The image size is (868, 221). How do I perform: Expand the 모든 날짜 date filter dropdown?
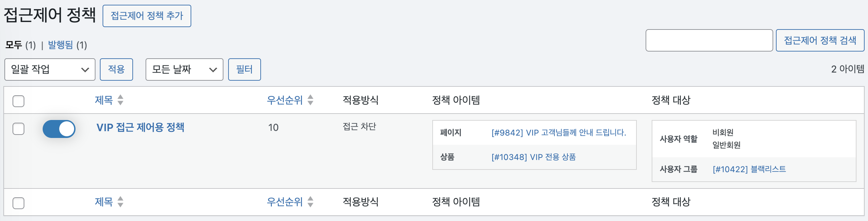tap(184, 69)
